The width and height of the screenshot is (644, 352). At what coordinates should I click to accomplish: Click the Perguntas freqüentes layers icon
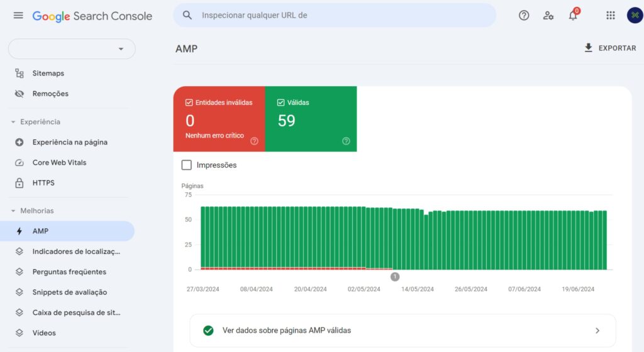[19, 272]
